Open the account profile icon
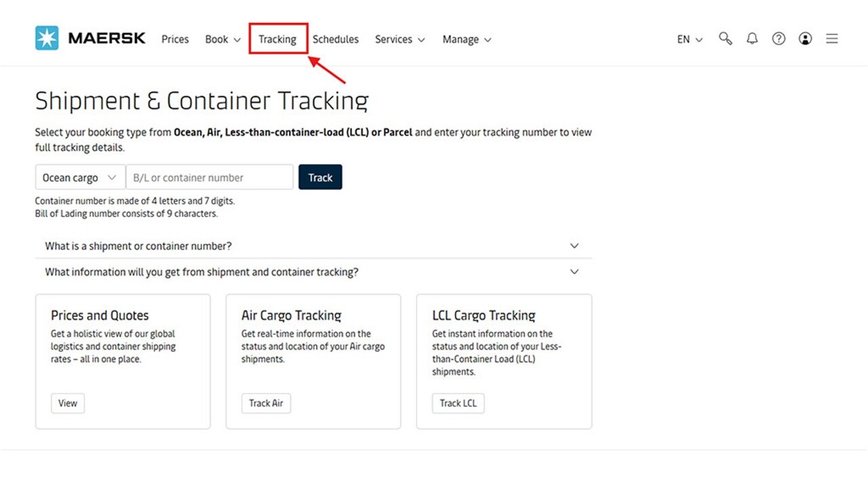This screenshot has width=868, height=488. click(805, 39)
